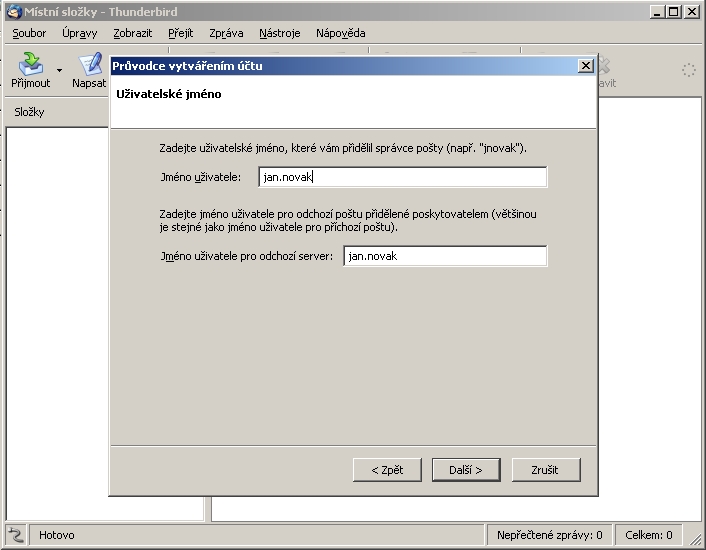Click the activity throbber icon at toolbar right

pos(688,70)
